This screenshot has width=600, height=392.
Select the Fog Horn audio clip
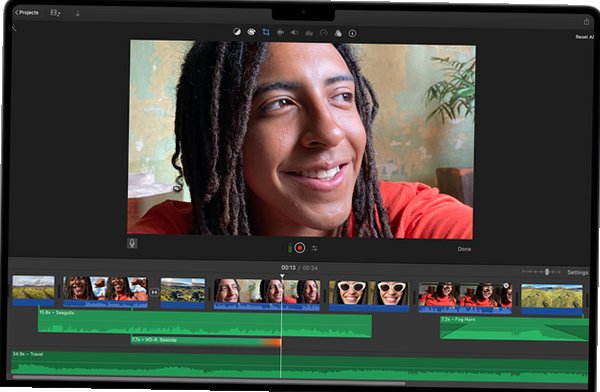(514, 328)
